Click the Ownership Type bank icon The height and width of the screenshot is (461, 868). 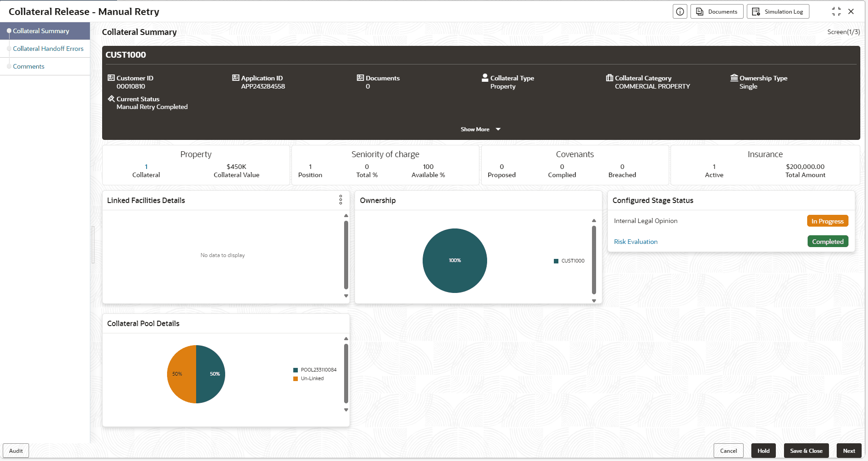[x=734, y=78]
